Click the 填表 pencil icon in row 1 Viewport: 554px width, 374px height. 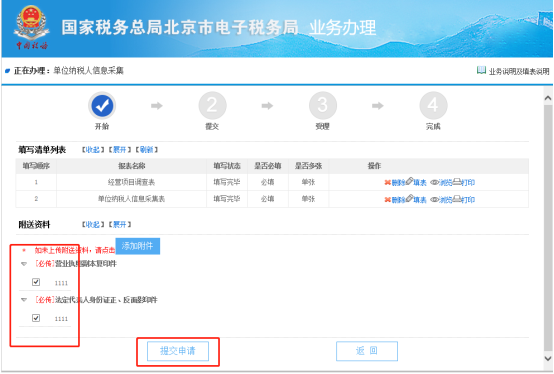[409, 181]
